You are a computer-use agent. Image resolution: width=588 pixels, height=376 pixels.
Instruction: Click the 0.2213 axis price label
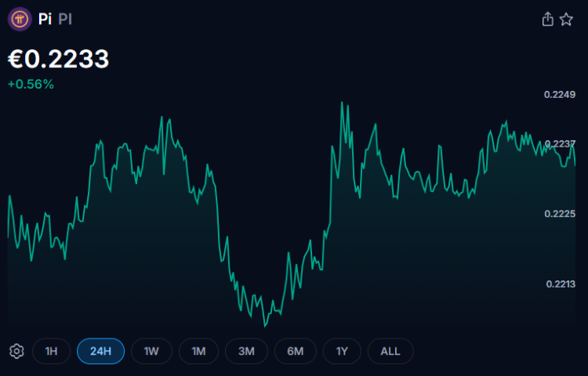pyautogui.click(x=561, y=284)
